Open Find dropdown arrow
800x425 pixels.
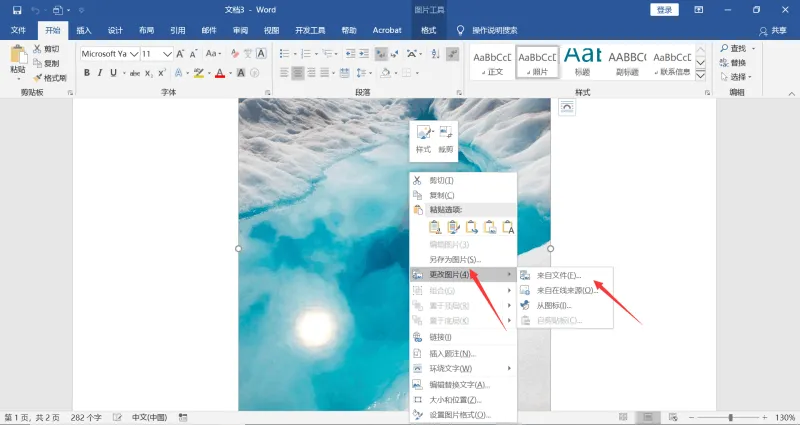[x=754, y=48]
